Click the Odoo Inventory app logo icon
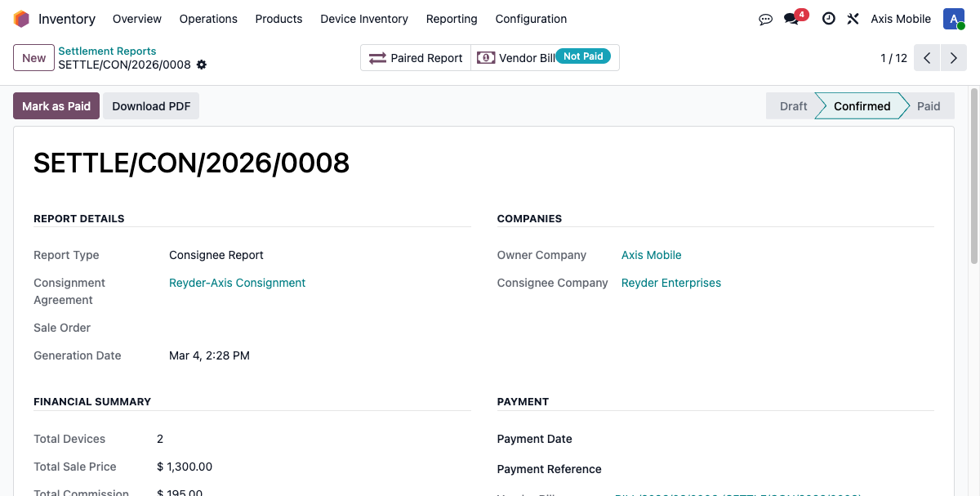 (x=21, y=19)
